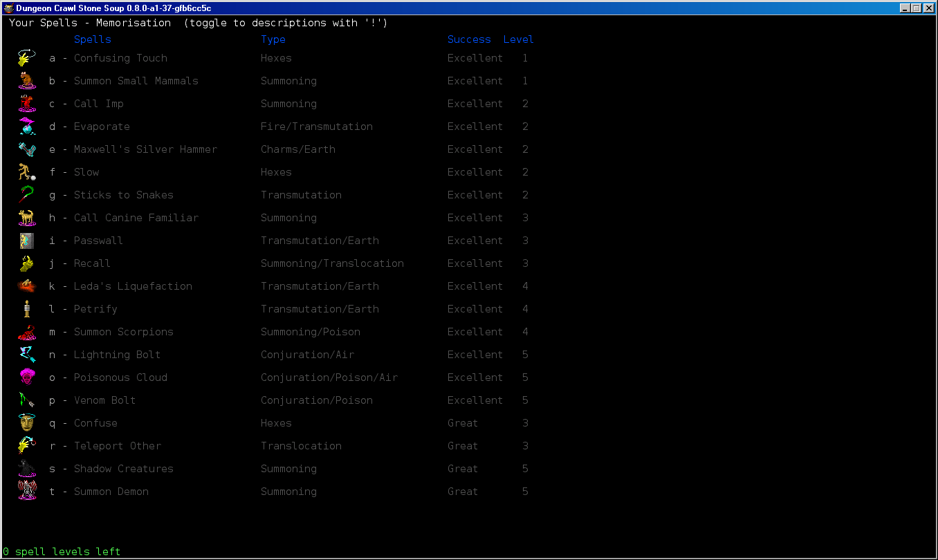The height and width of the screenshot is (560, 938).
Task: Select the Call Imp spell icon
Action: (27, 104)
